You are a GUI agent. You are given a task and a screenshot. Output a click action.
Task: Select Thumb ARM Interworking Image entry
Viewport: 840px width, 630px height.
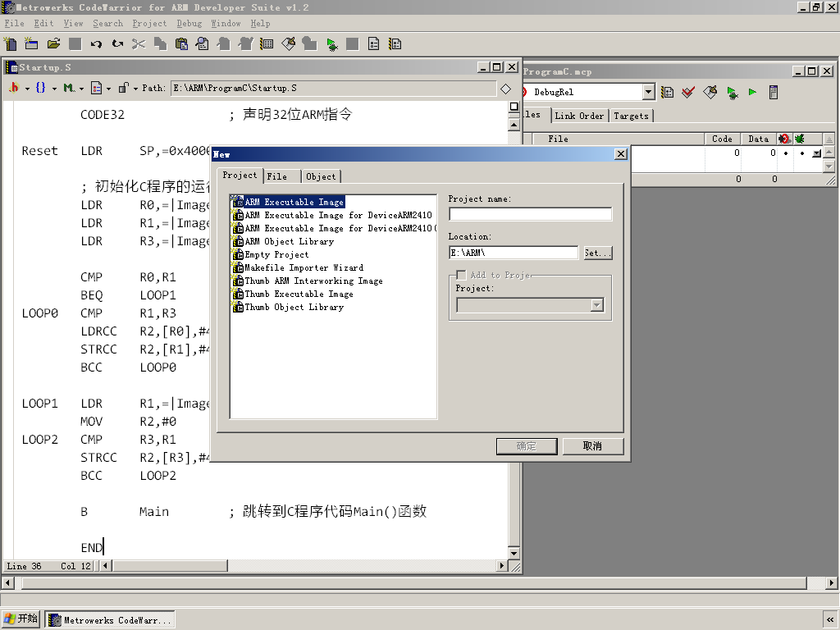[x=313, y=281]
